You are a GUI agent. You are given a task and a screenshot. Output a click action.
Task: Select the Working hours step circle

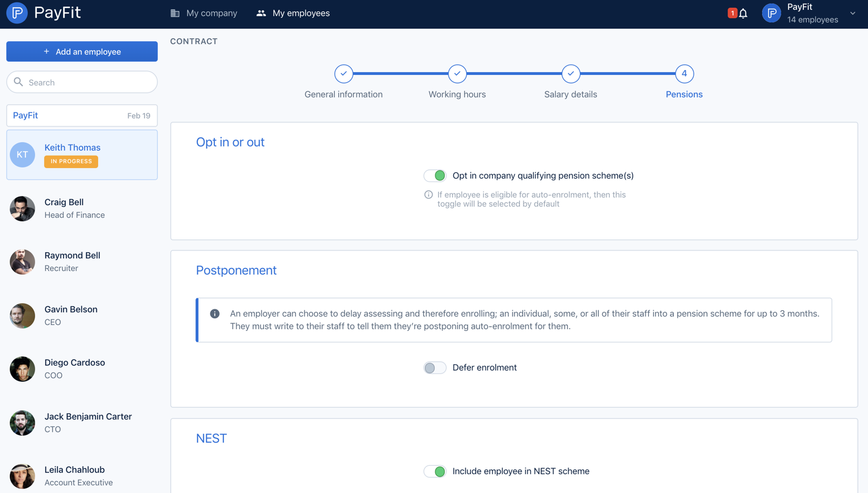pos(457,74)
